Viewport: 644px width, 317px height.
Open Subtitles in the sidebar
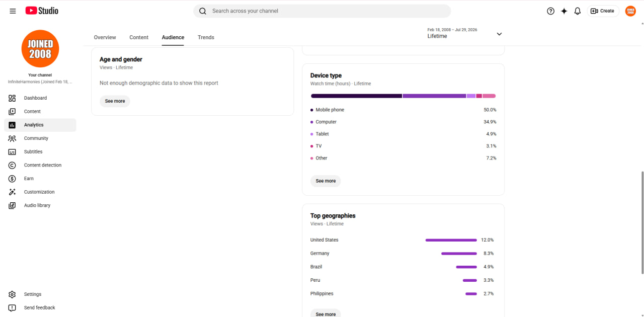click(40, 152)
